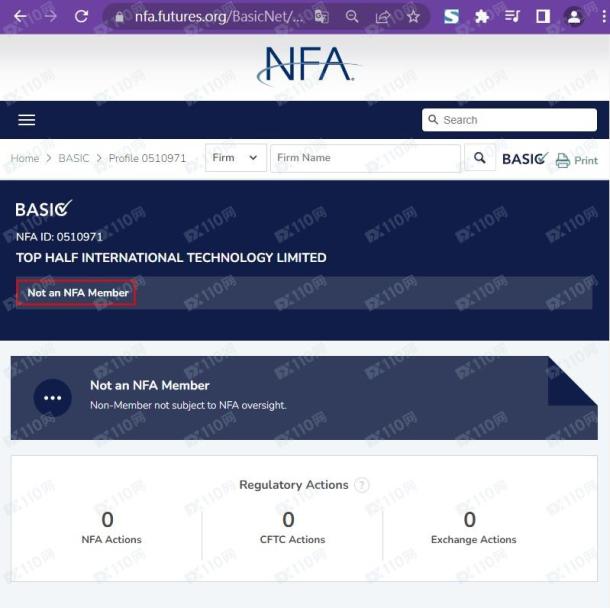Click the share page icon in address bar
610x608 pixels.
tap(383, 16)
